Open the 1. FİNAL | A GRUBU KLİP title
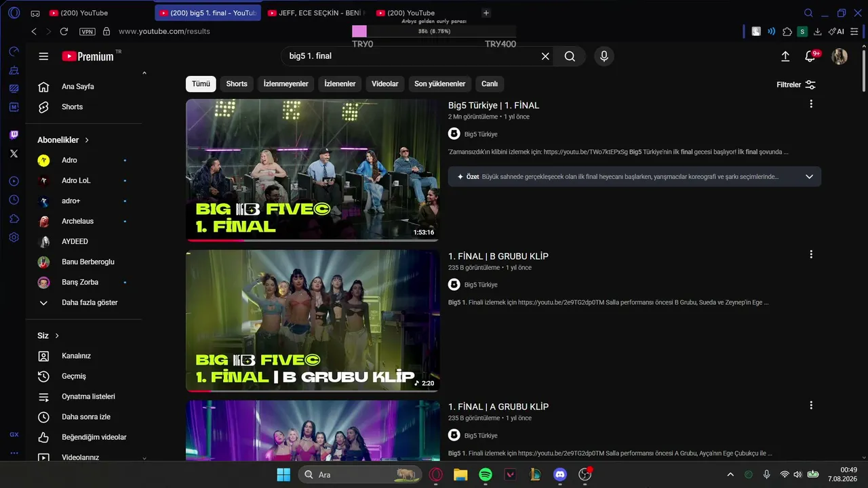The height and width of the screenshot is (488, 868). tap(498, 407)
